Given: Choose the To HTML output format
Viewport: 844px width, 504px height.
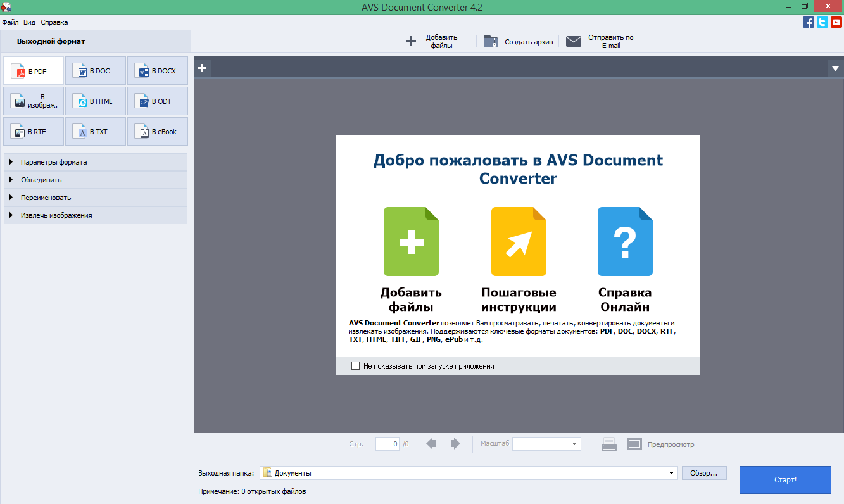Looking at the screenshot, I should click(96, 101).
